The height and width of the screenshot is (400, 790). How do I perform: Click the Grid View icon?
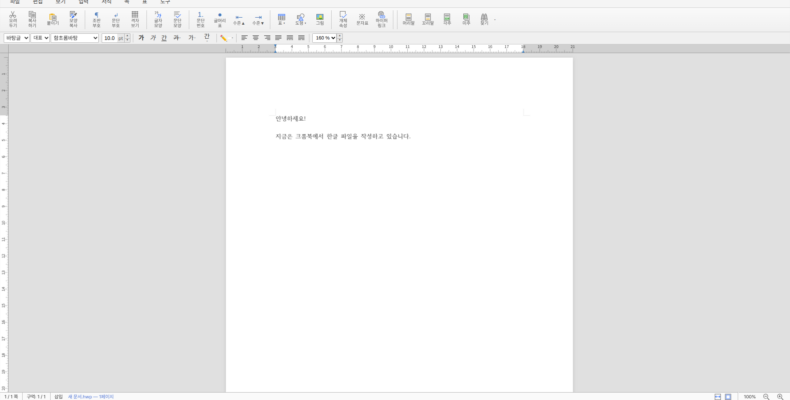pyautogui.click(x=135, y=18)
